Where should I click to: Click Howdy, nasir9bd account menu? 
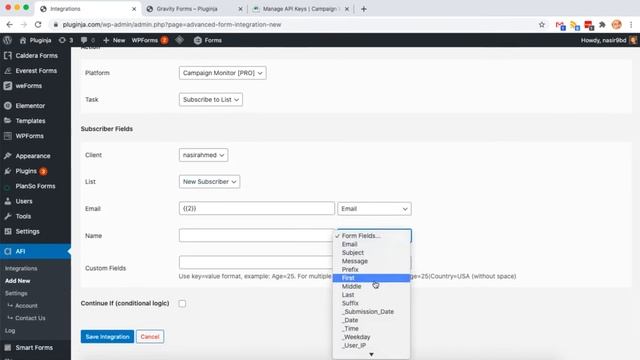608,40
